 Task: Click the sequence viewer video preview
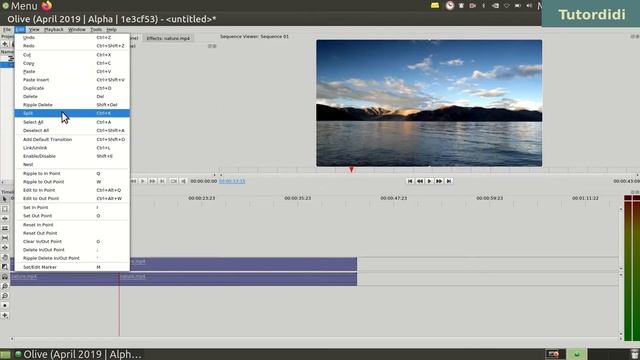(429, 103)
